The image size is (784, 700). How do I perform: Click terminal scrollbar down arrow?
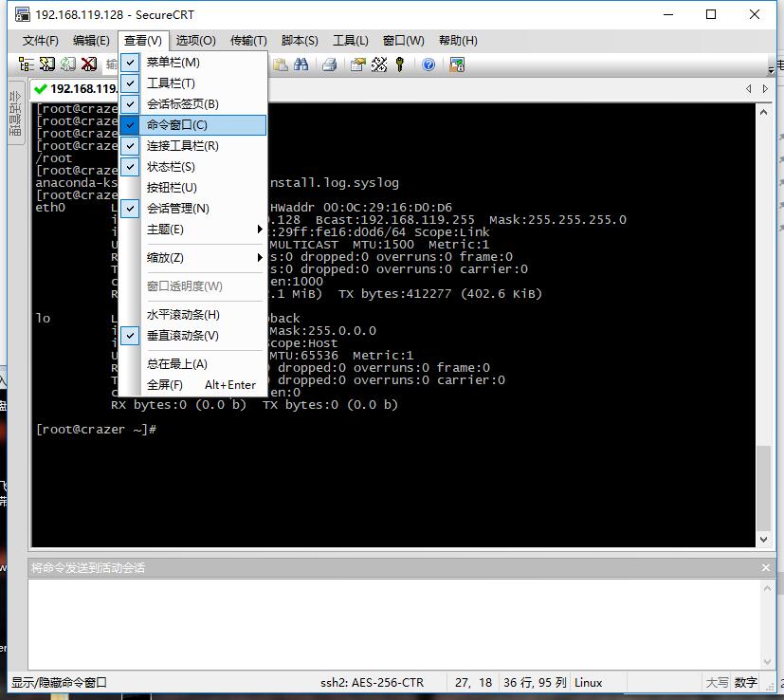click(763, 540)
